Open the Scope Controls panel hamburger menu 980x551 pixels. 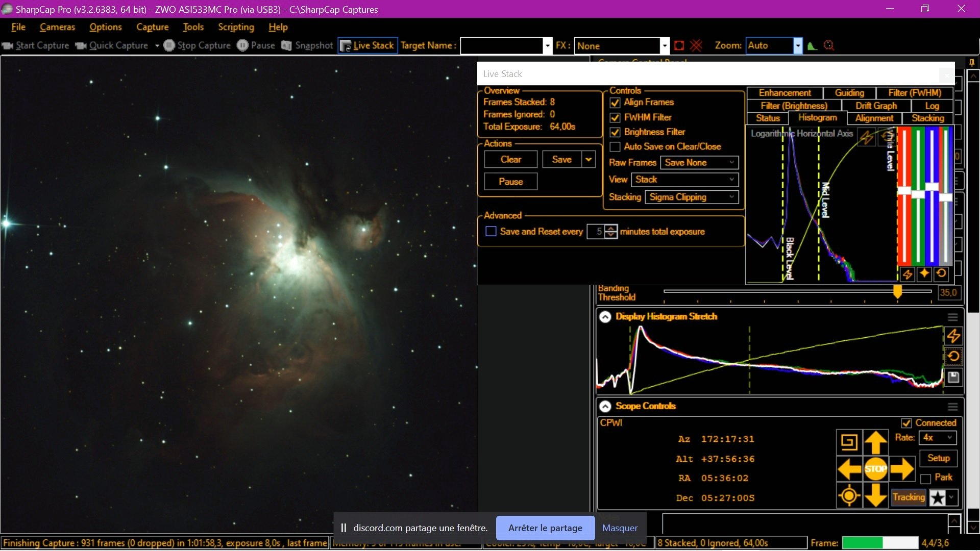click(x=952, y=407)
